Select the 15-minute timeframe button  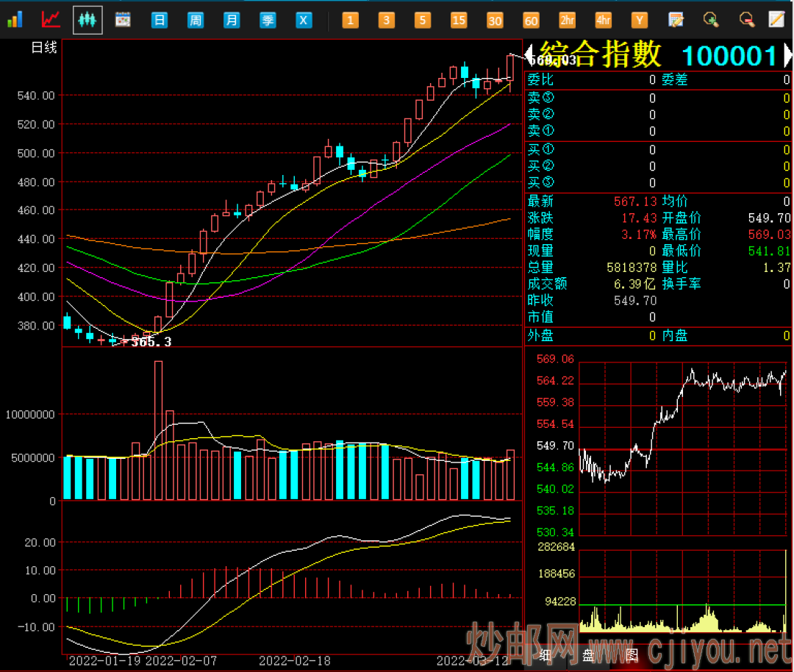pos(459,20)
